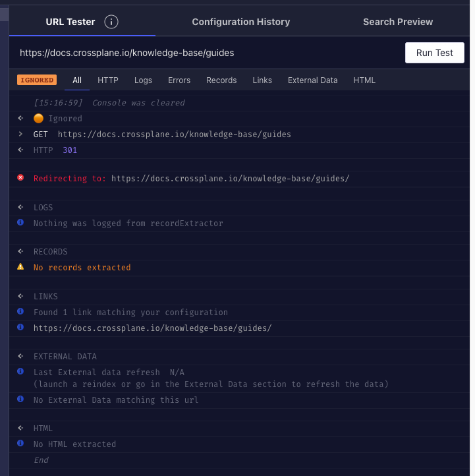Select the Links results tab

click(x=262, y=80)
